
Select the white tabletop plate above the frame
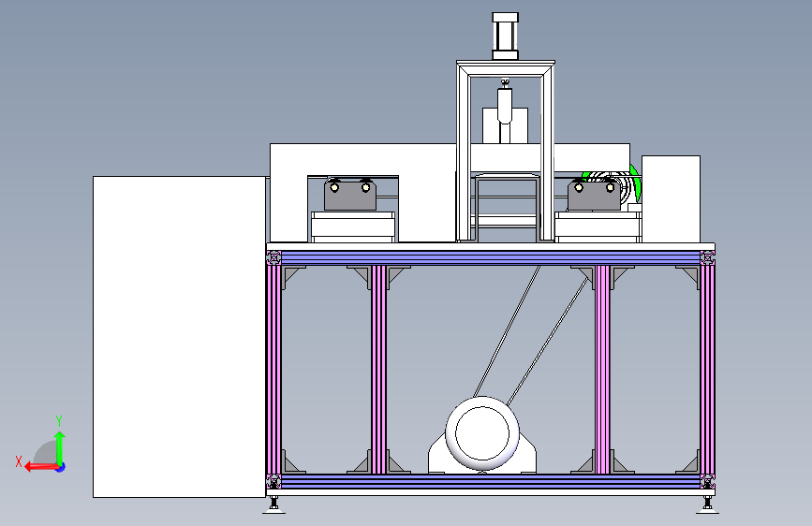click(x=491, y=246)
